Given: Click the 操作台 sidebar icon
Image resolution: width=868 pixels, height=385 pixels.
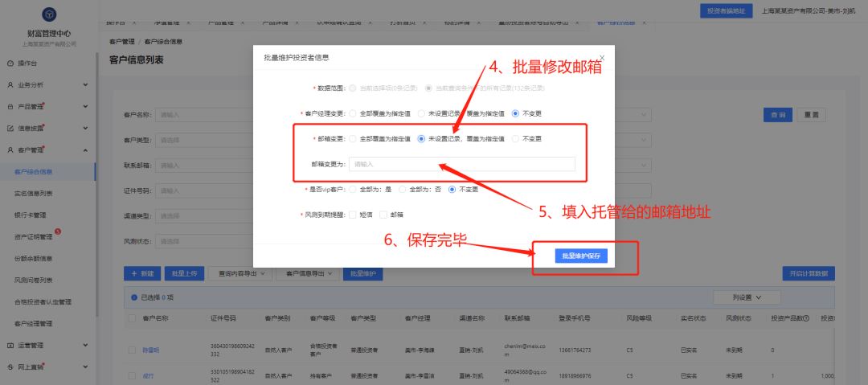Looking at the screenshot, I should coord(10,63).
